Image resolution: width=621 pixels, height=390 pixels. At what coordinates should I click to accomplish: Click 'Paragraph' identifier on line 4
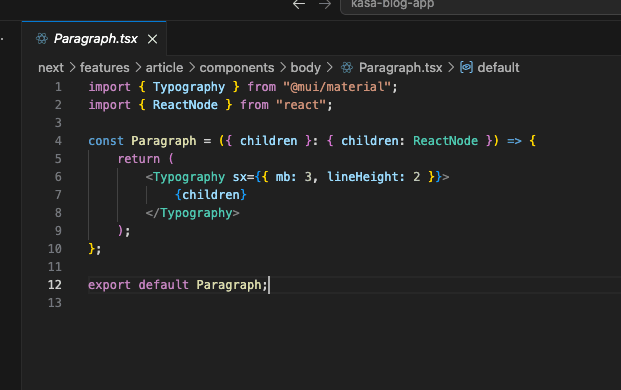[164, 141]
